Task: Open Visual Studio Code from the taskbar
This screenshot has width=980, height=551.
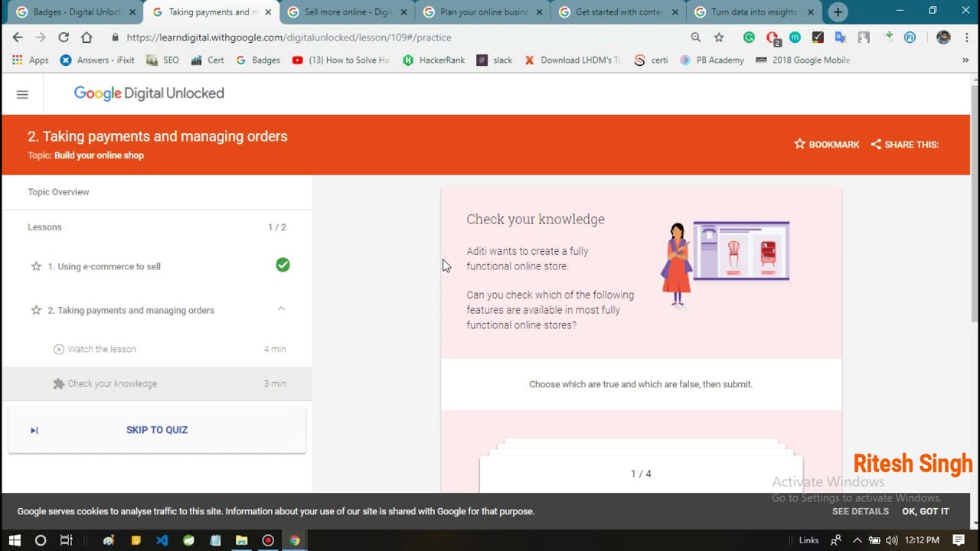Action: click(x=162, y=540)
